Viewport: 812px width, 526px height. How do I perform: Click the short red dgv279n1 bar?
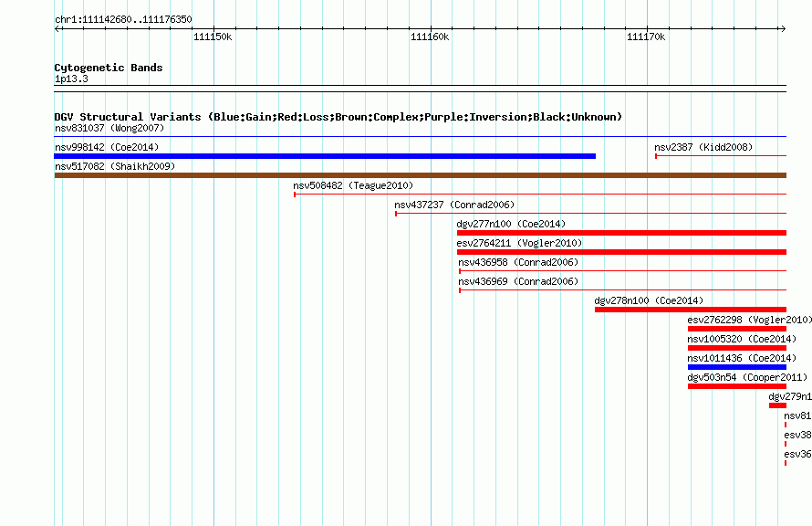(x=778, y=405)
